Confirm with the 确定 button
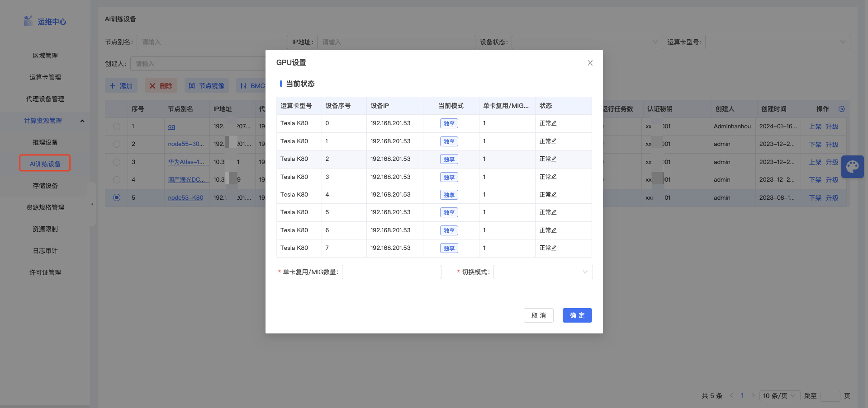868x408 pixels. pyautogui.click(x=577, y=315)
